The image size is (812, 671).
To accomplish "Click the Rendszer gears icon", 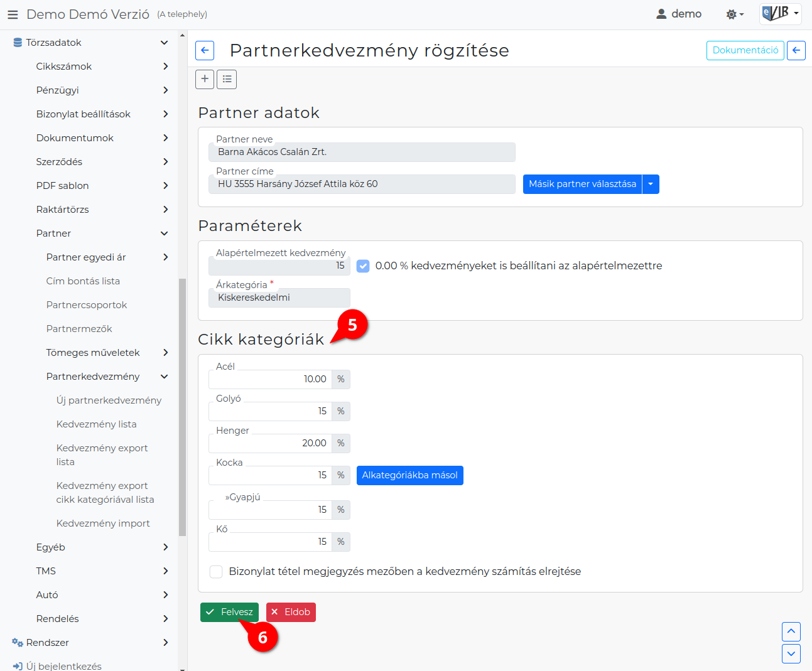I will [18, 643].
